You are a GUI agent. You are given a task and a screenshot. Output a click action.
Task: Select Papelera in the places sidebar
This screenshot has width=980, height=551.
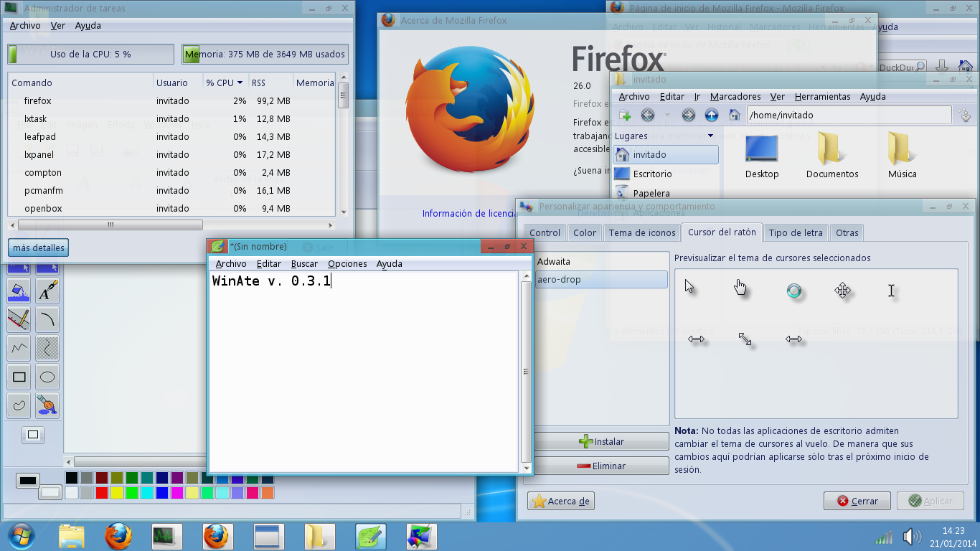tap(665, 193)
